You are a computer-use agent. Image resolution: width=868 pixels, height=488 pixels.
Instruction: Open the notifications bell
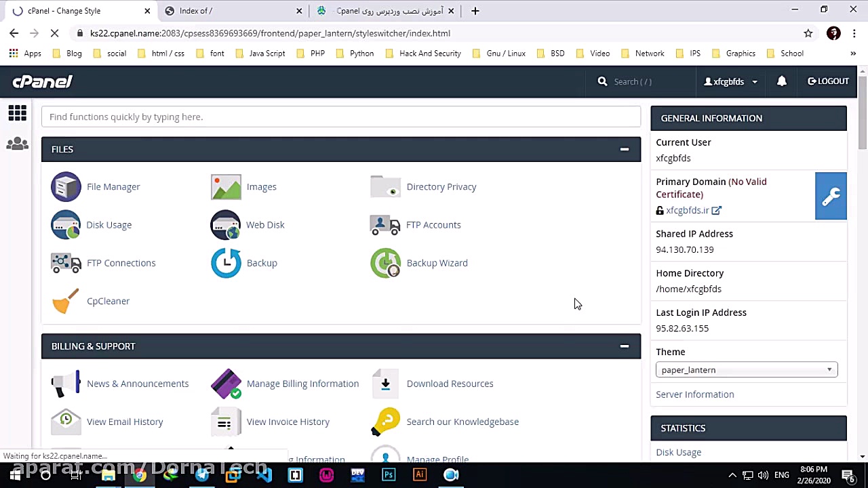[782, 81]
